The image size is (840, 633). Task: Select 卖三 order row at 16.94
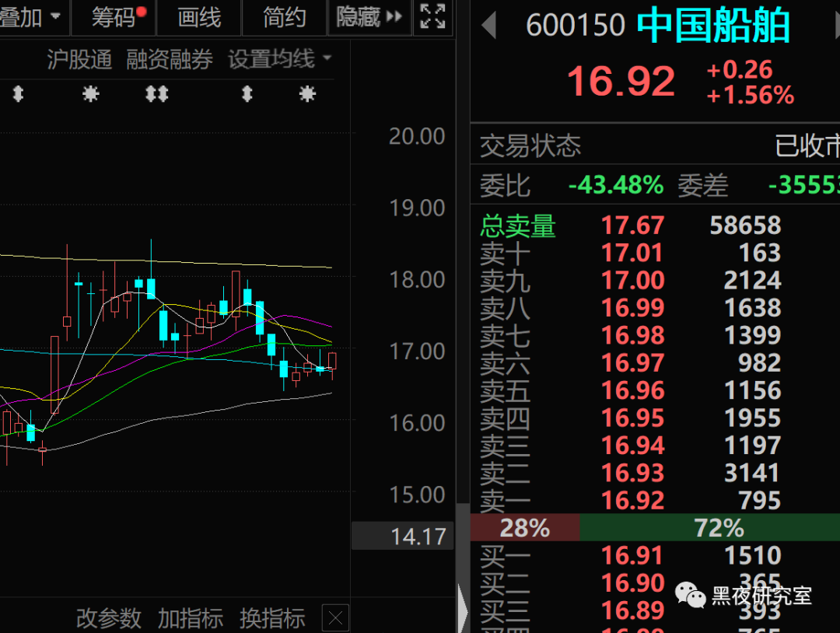655,446
